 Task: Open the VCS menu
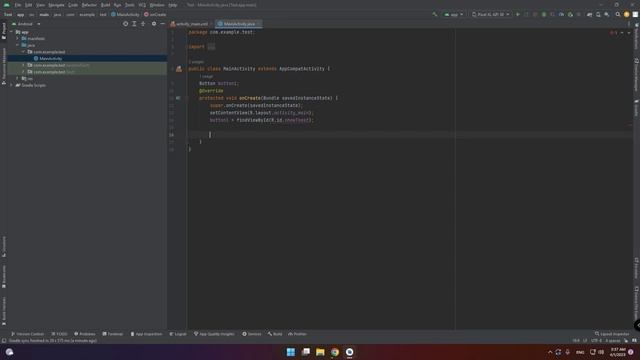click(142, 5)
